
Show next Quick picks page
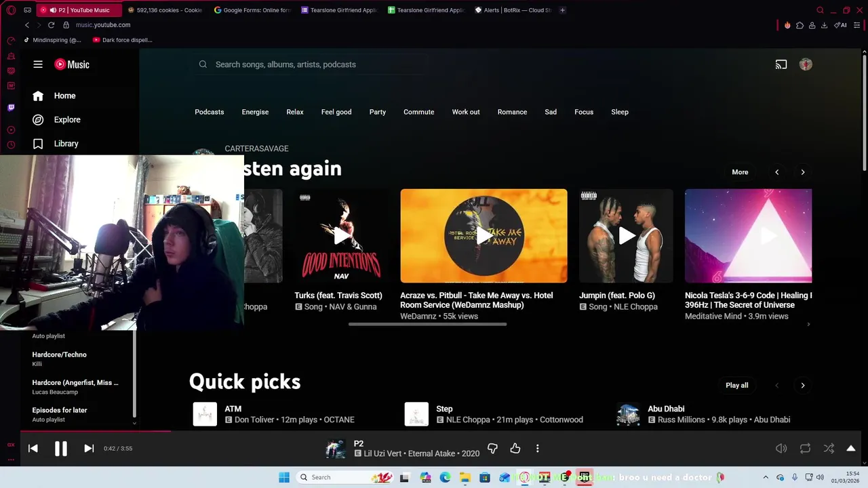[x=803, y=385]
